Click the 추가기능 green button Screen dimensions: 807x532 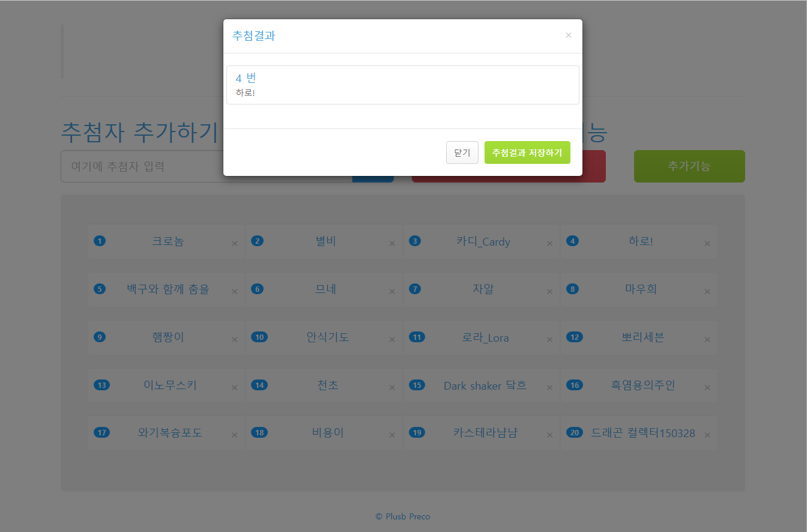pos(689,166)
